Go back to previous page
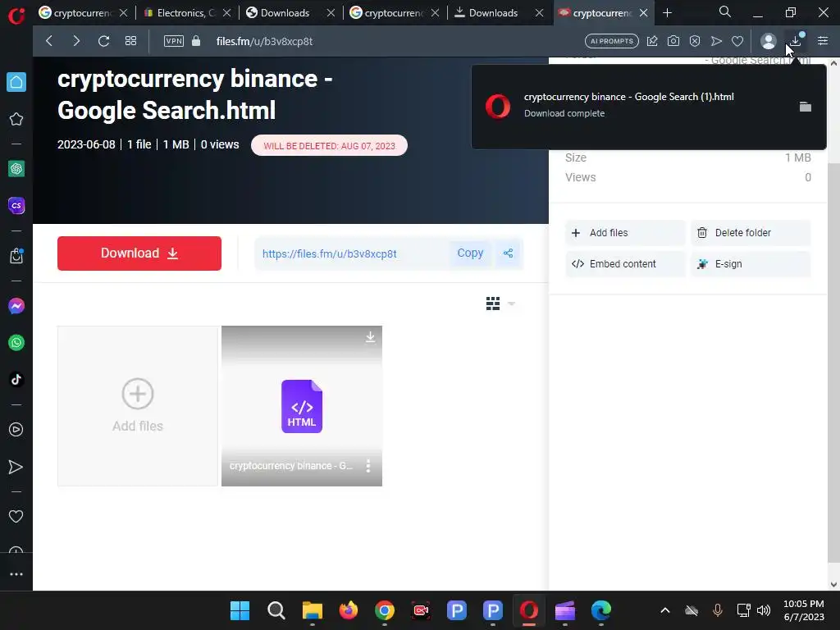Viewport: 840px width, 630px height. pyautogui.click(x=49, y=41)
